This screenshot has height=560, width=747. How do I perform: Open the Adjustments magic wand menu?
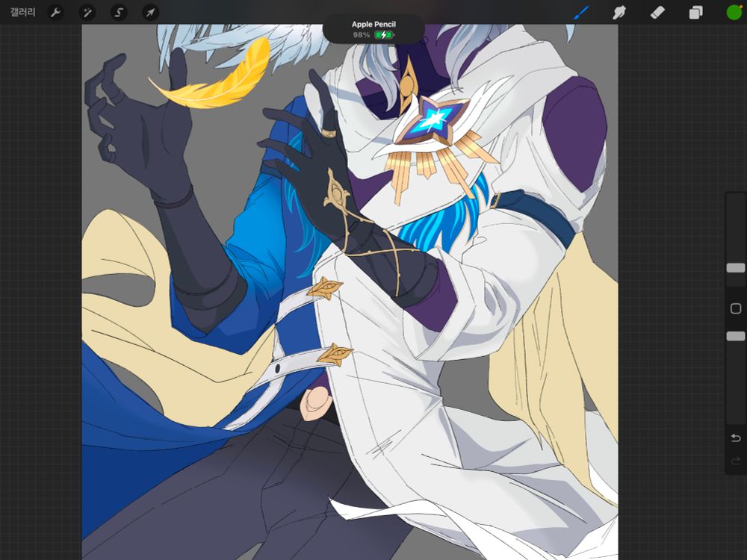[x=87, y=13]
